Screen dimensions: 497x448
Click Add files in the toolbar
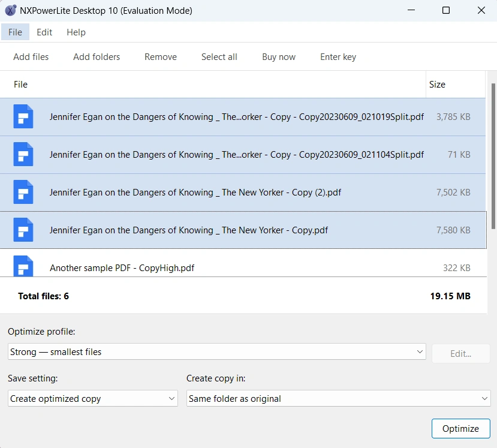(31, 57)
